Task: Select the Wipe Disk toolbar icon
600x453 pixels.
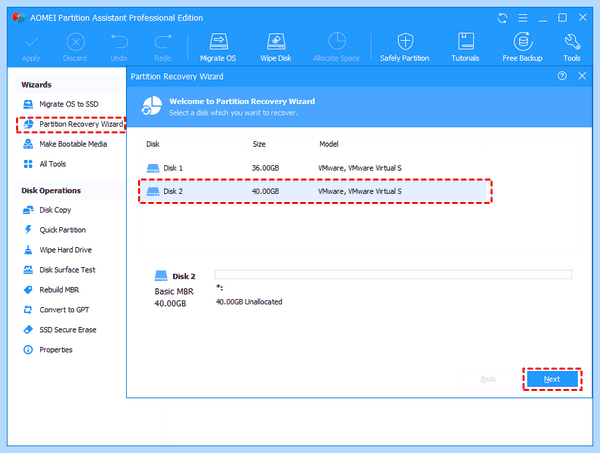Action: pos(276,42)
